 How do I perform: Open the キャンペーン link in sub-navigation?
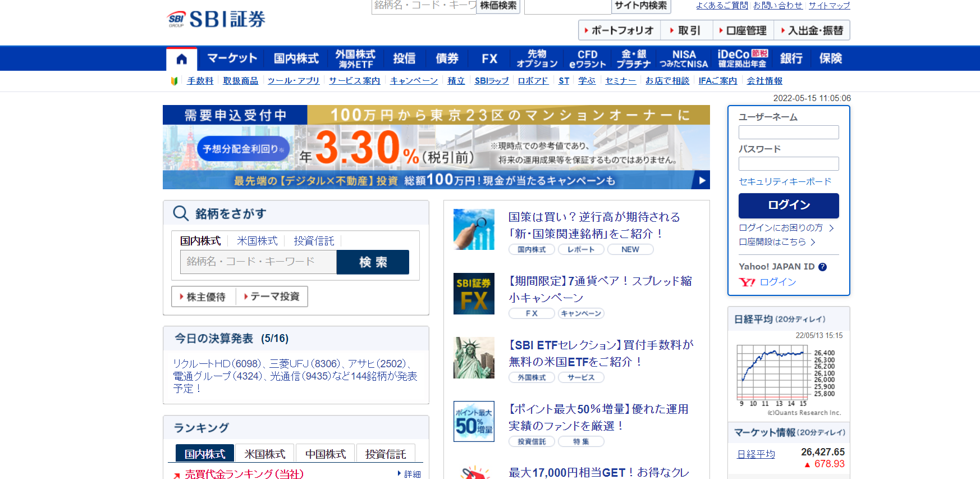pyautogui.click(x=414, y=81)
